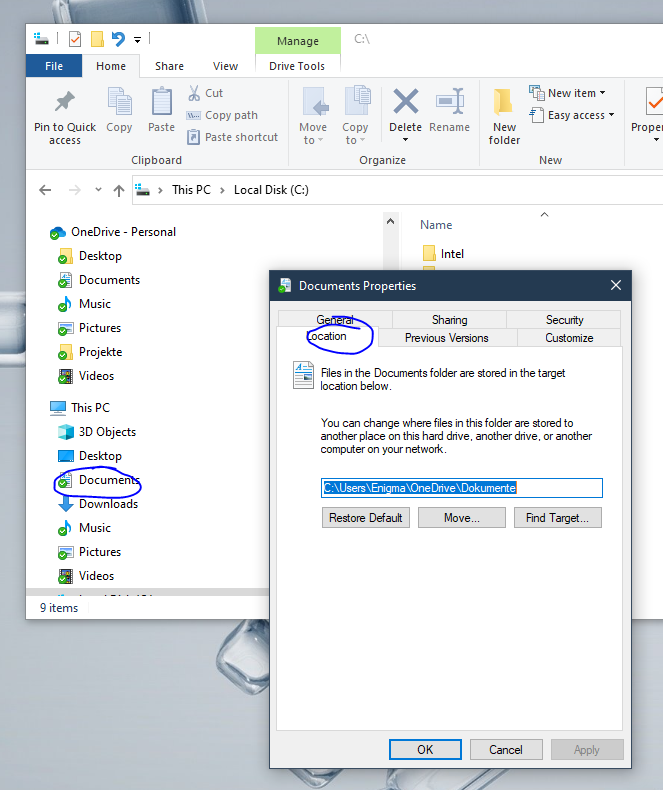The image size is (663, 790).
Task: Select the Manage contextual tab
Action: tap(298, 41)
